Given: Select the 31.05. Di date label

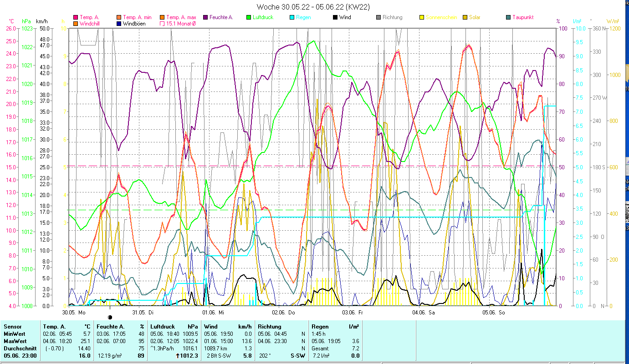Looking at the screenshot, I should [143, 313].
